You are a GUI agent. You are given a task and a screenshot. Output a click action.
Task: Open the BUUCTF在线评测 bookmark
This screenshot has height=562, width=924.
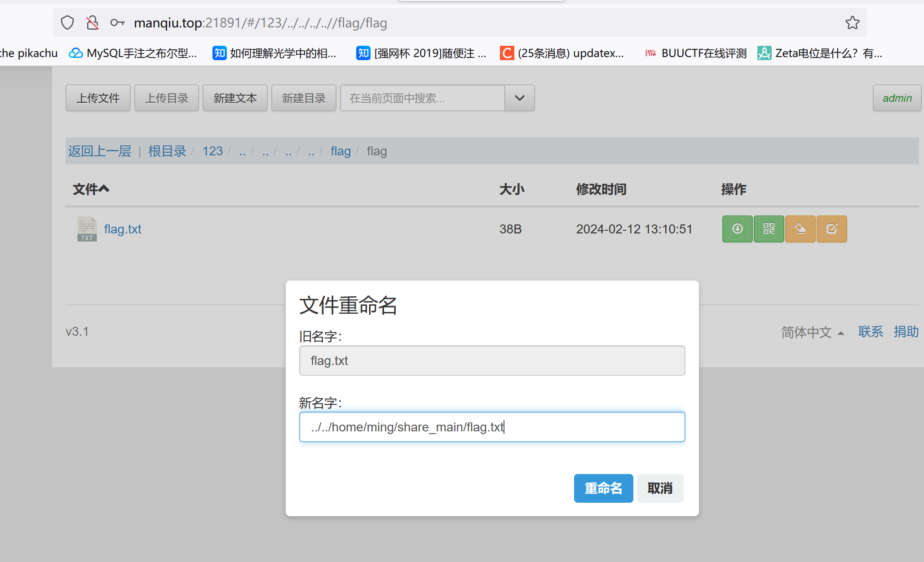coord(696,53)
